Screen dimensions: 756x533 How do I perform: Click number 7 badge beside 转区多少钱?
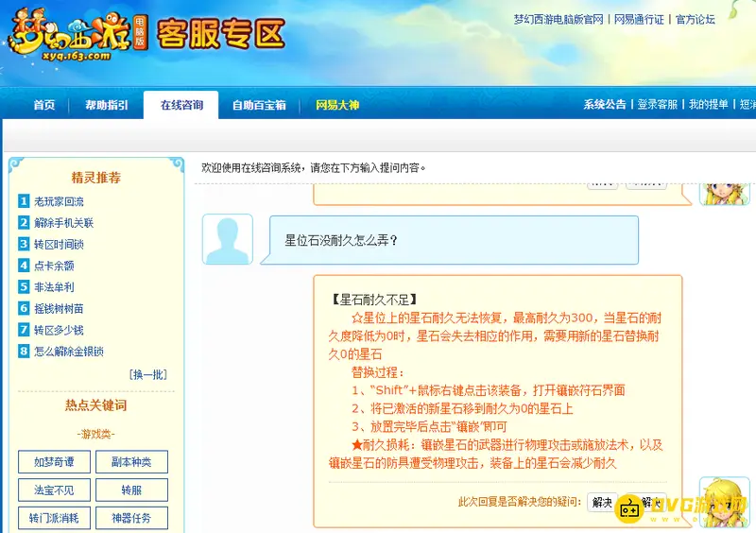coord(24,330)
